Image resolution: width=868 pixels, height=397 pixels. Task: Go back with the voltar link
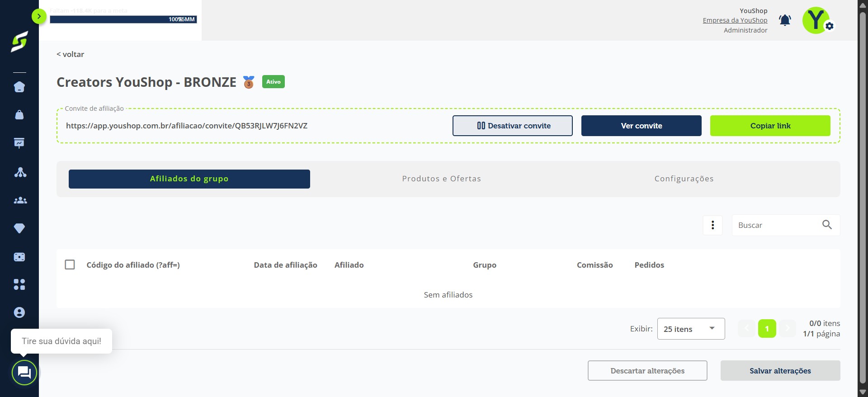[70, 54]
